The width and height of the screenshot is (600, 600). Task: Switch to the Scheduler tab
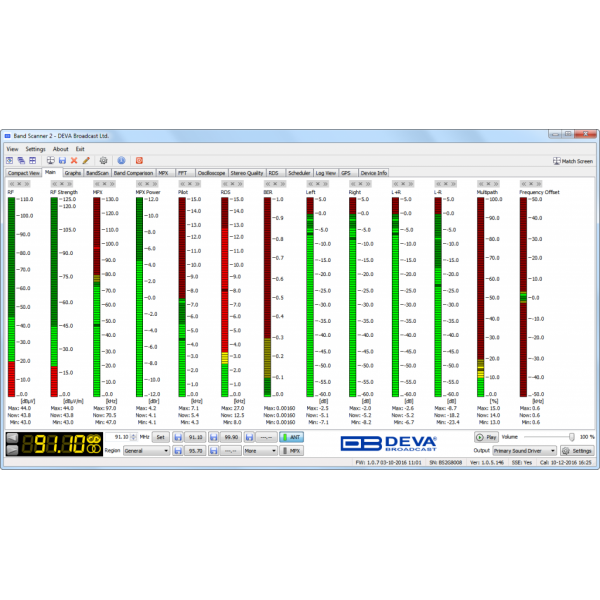pyautogui.click(x=299, y=173)
